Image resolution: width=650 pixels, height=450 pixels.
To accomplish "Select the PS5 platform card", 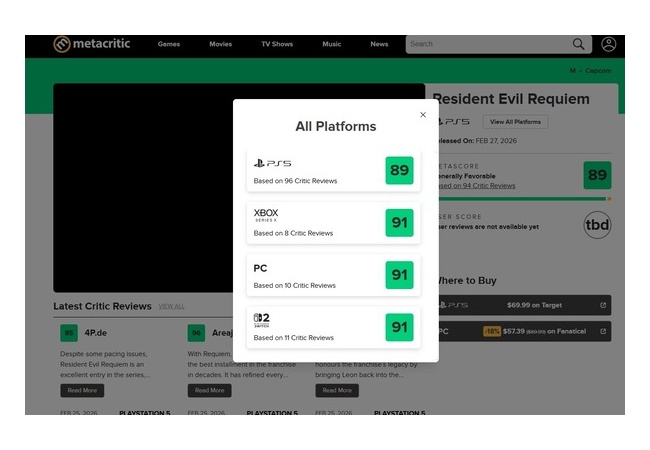I will coord(334,171).
